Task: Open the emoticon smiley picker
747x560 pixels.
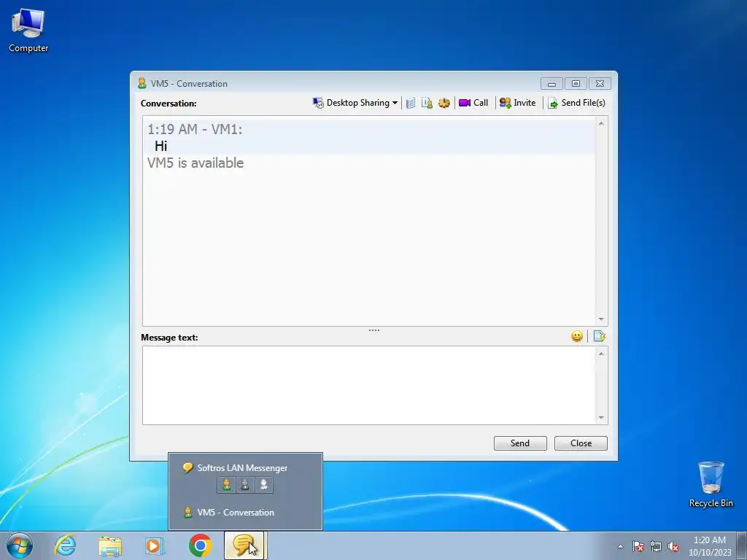Action: point(577,337)
